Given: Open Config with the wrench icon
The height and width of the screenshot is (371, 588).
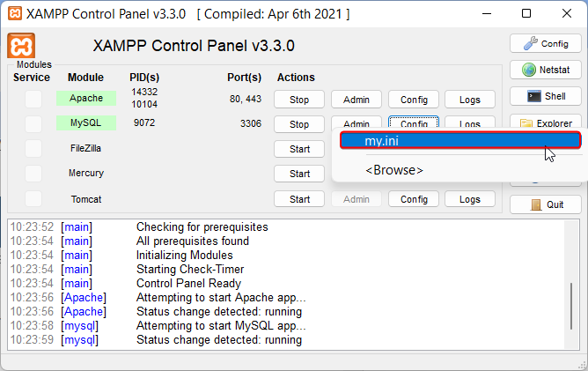Looking at the screenshot, I should pyautogui.click(x=545, y=43).
